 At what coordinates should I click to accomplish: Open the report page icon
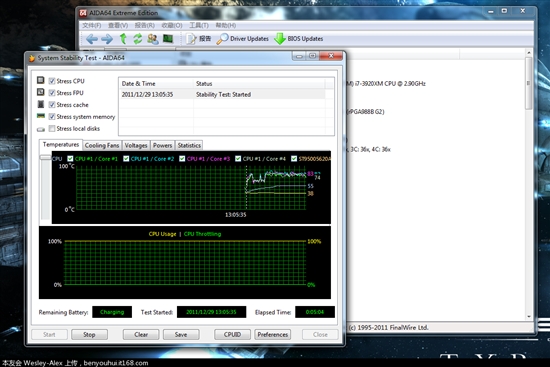pos(191,39)
